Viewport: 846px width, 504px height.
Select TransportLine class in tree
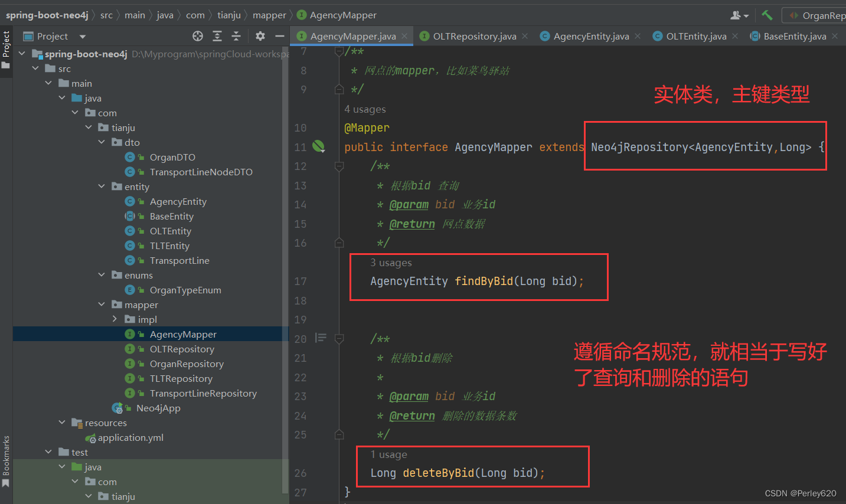tap(179, 260)
